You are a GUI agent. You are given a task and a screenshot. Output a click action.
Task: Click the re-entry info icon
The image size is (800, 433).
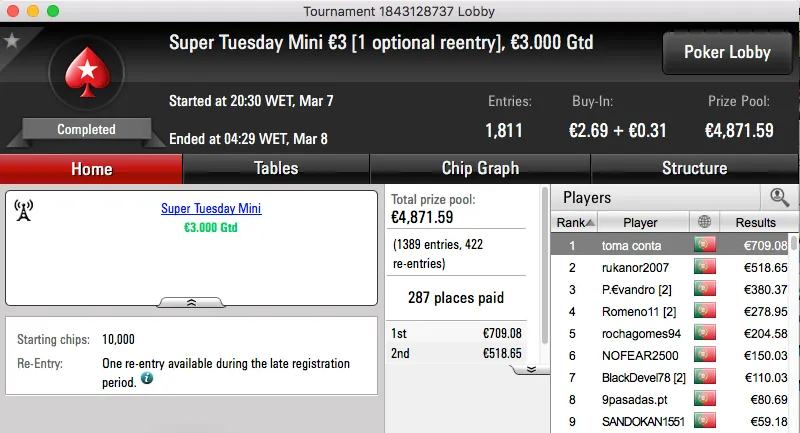pyautogui.click(x=147, y=379)
